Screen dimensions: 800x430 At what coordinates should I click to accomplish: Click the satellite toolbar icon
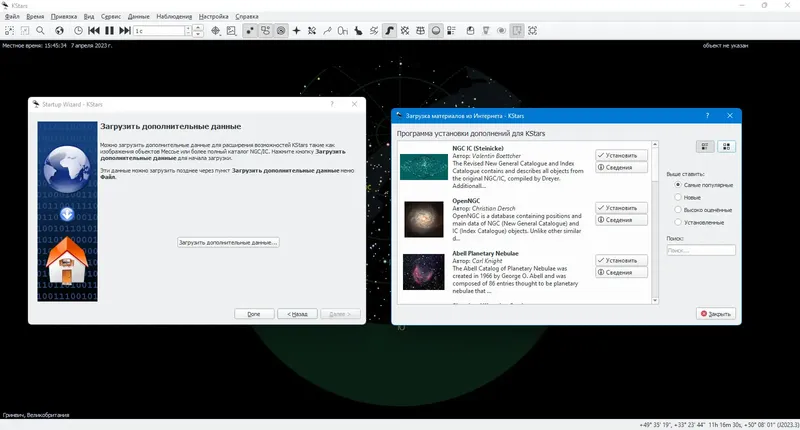click(312, 31)
